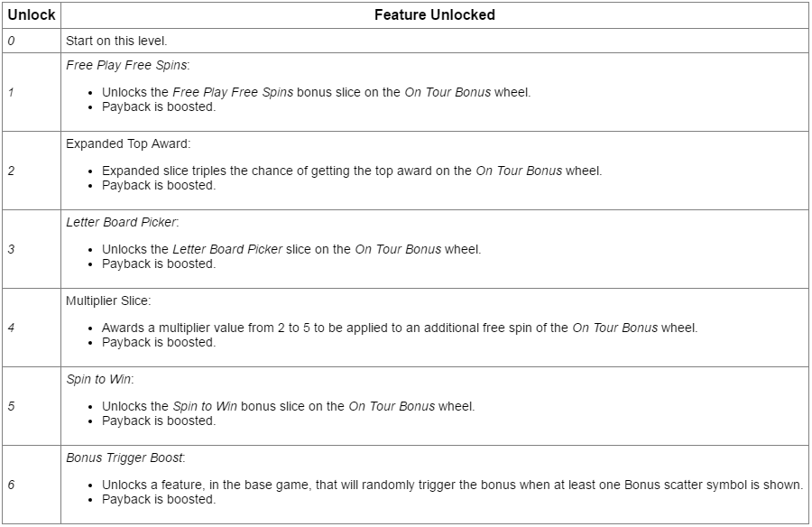The image size is (812, 527).
Task: Click the Feature Unlocked column header
Action: click(x=435, y=15)
